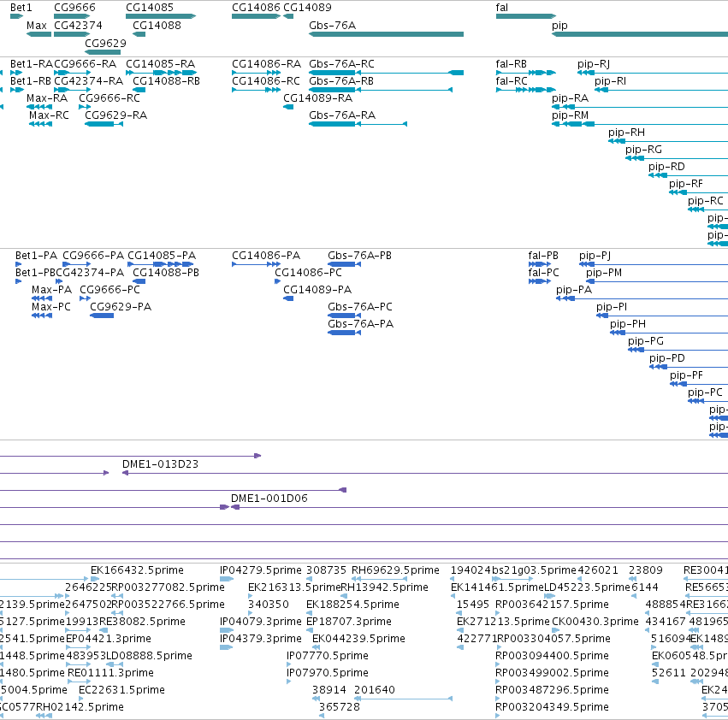Click transcript pip-RF label
The image size is (728, 720).
(686, 184)
